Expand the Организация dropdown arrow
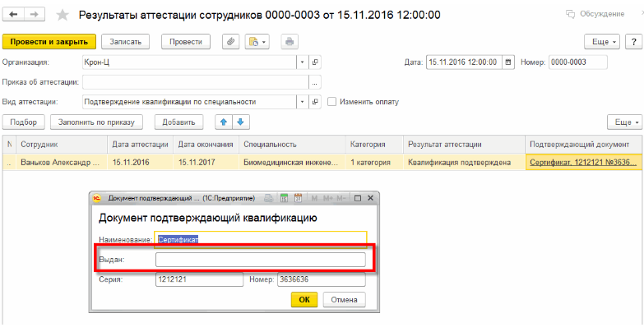 [303, 62]
